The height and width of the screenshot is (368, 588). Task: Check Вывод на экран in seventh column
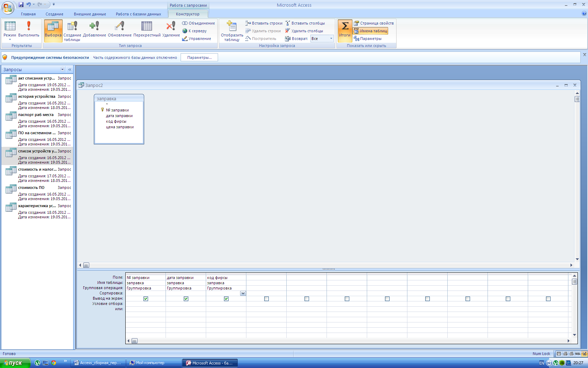coord(387,299)
